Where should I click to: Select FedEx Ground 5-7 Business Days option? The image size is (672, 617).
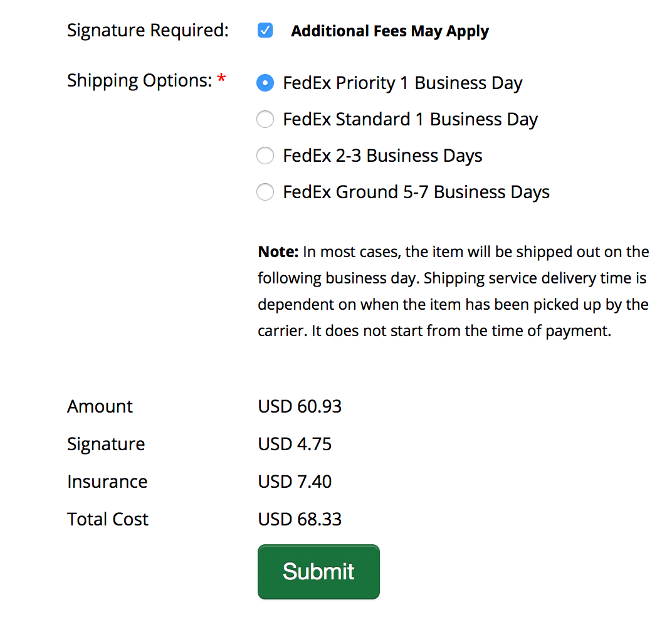click(265, 192)
